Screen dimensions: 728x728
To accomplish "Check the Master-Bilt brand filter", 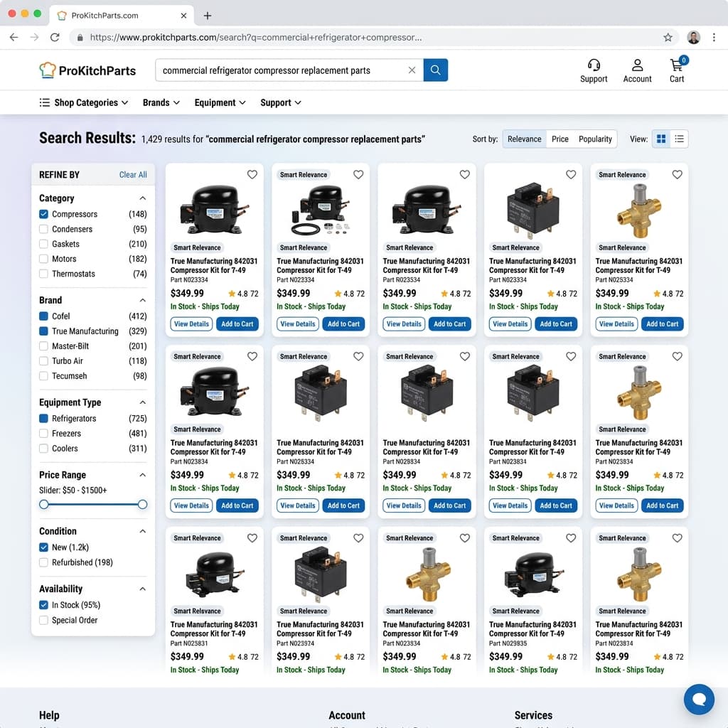I will (43, 346).
